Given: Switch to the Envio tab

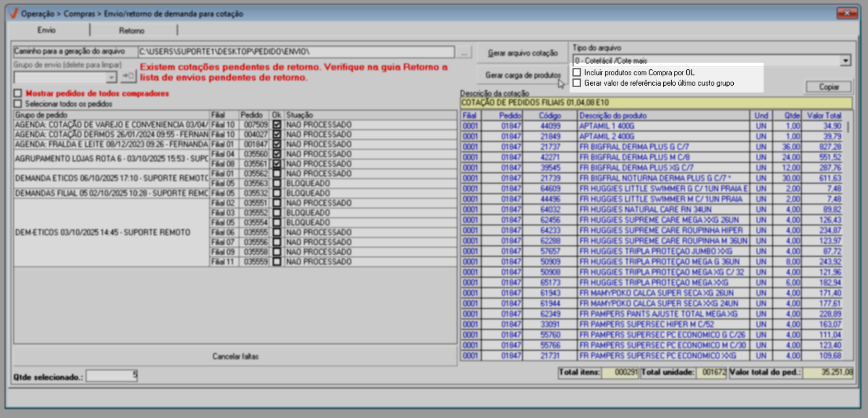Looking at the screenshot, I should [46, 30].
